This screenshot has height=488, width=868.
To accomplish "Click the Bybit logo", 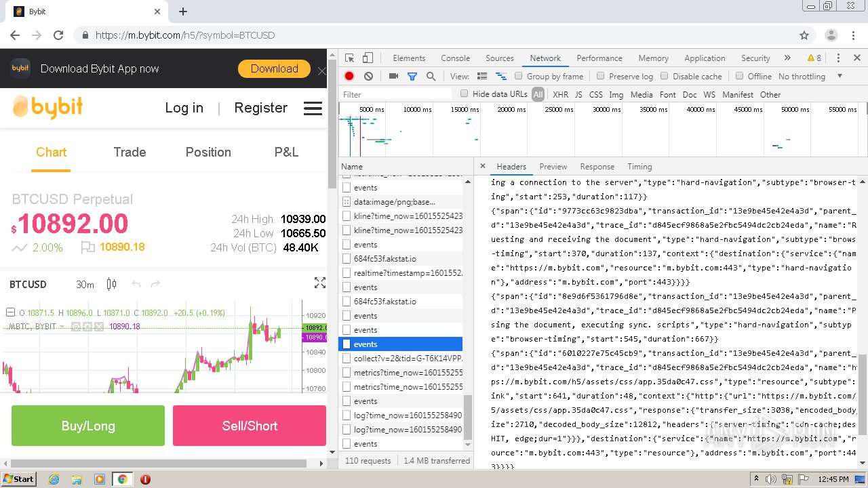I will pyautogui.click(x=47, y=107).
